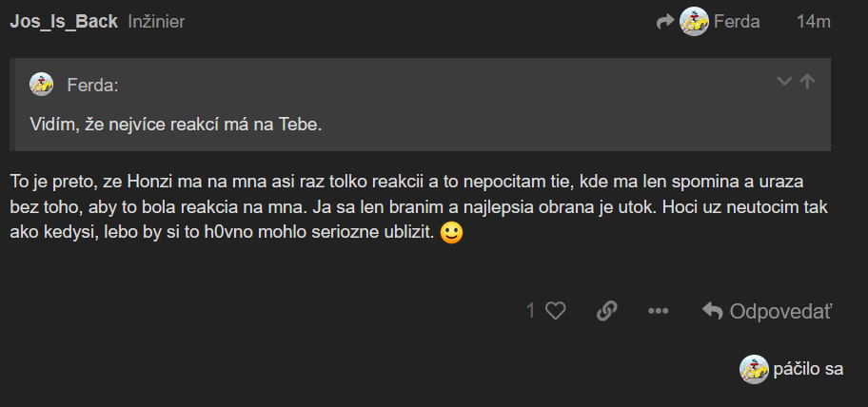Viewport: 868px width, 407px height.
Task: Click the "Ferda:" quote title
Action: pyautogui.click(x=92, y=85)
